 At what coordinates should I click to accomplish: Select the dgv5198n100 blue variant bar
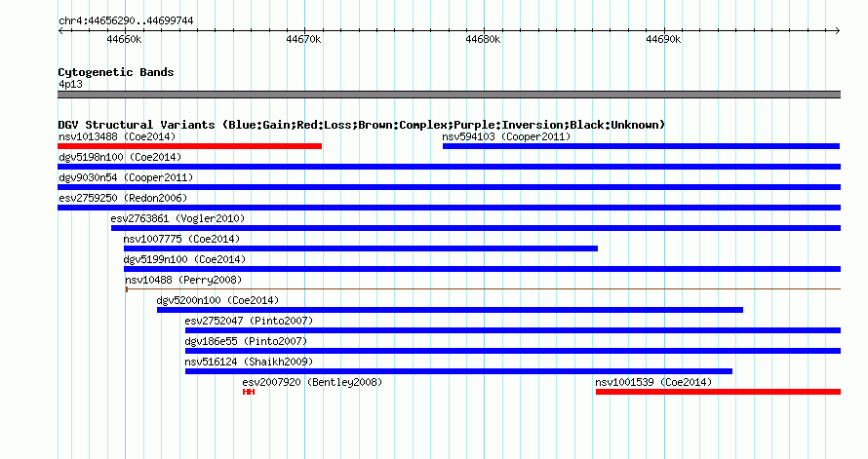449,167
